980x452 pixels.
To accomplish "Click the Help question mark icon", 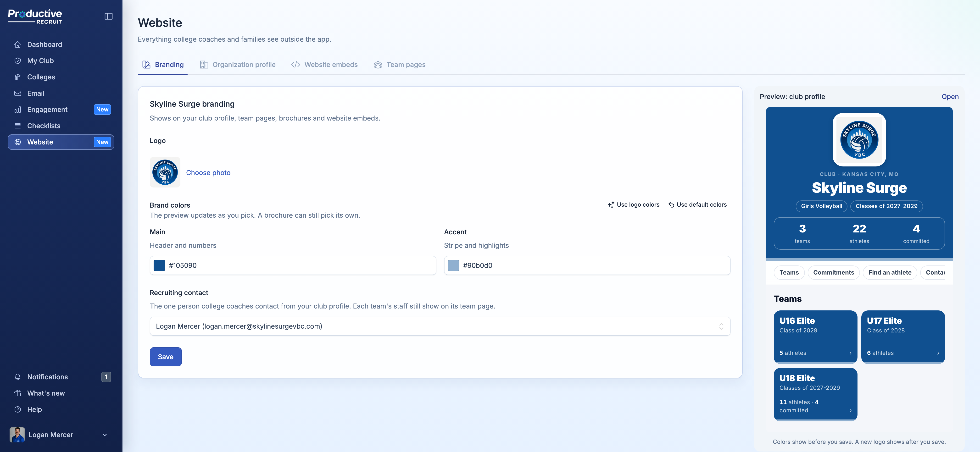I will 17,410.
